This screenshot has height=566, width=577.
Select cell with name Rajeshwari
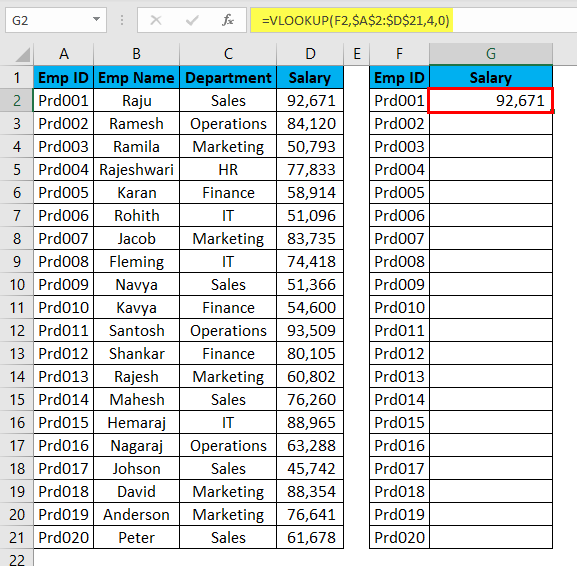(x=137, y=170)
